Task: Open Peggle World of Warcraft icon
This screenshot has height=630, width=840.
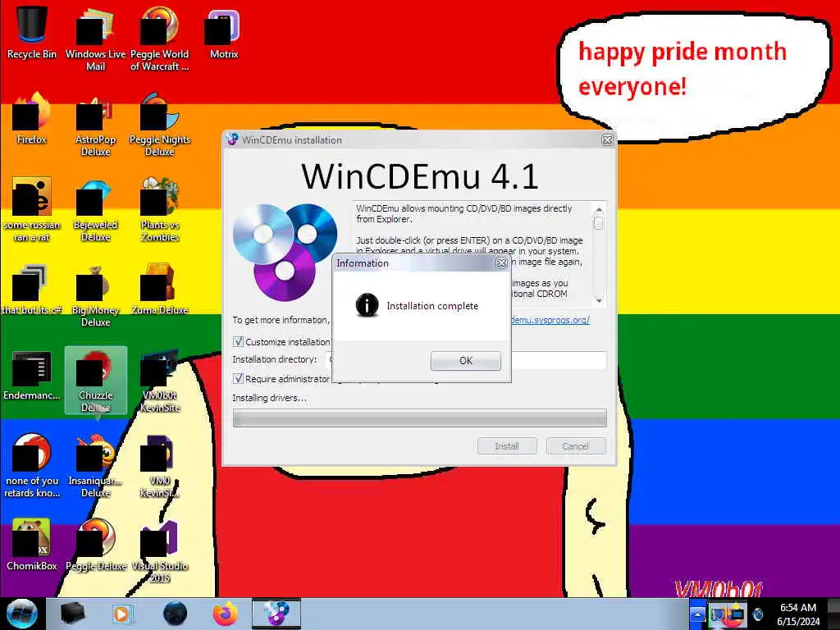Action: (160, 39)
